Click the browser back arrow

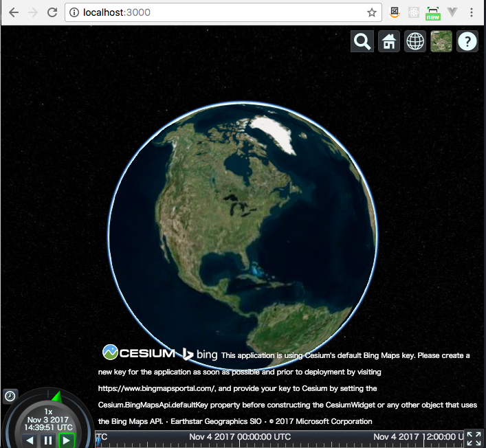14,12
